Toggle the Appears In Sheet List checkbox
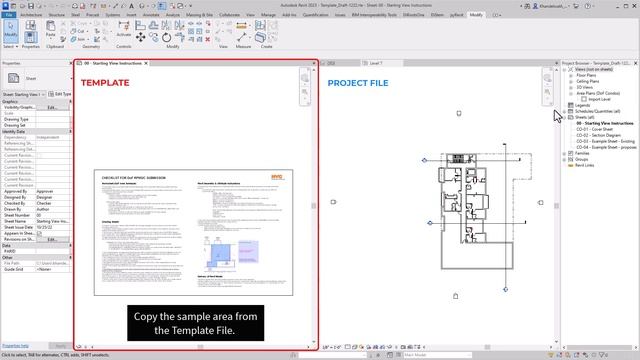This screenshot has height=360, width=640. 39,233
